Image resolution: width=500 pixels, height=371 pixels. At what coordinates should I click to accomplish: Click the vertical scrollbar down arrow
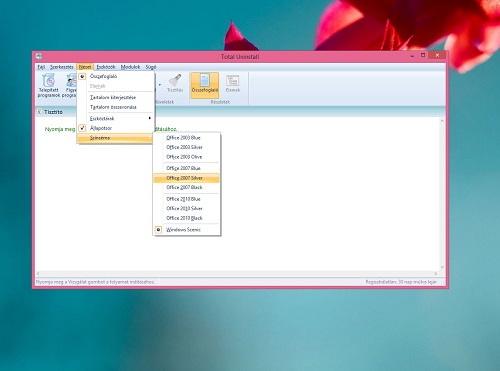point(442,267)
